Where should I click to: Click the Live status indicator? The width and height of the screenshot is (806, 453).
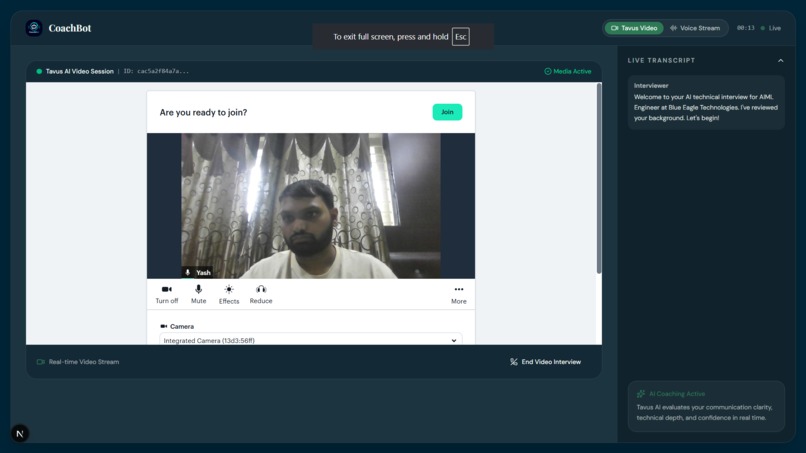tap(771, 28)
